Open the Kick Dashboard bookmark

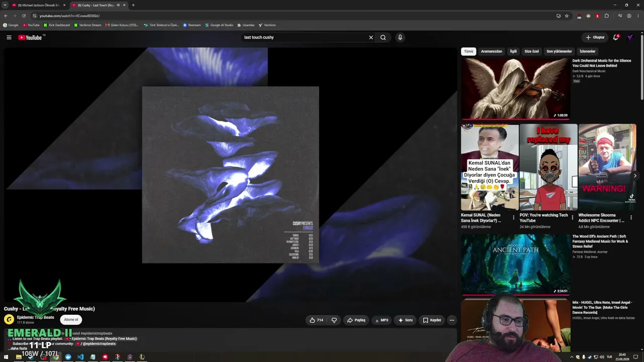tap(56, 25)
